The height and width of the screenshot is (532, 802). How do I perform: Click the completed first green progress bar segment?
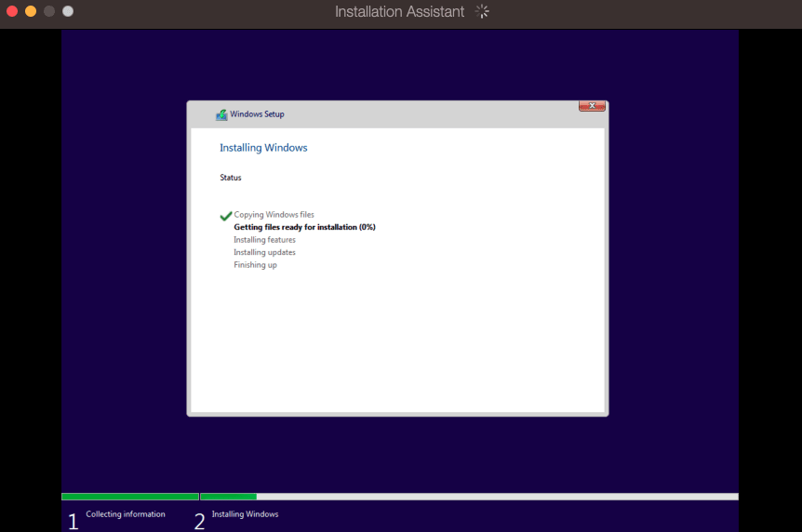coord(130,497)
